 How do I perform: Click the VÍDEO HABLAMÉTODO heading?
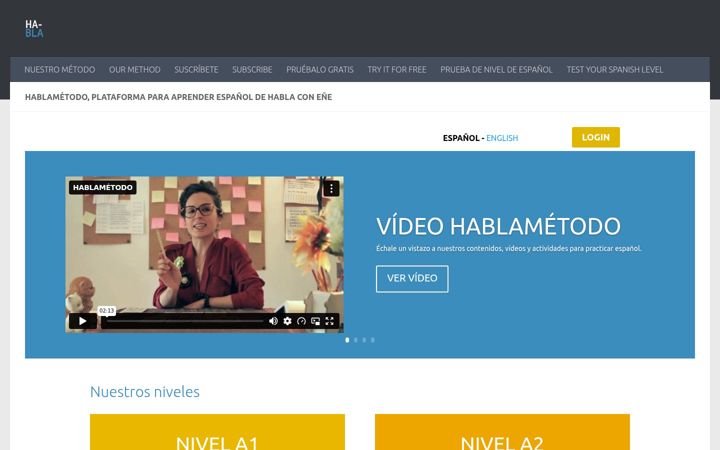498,226
